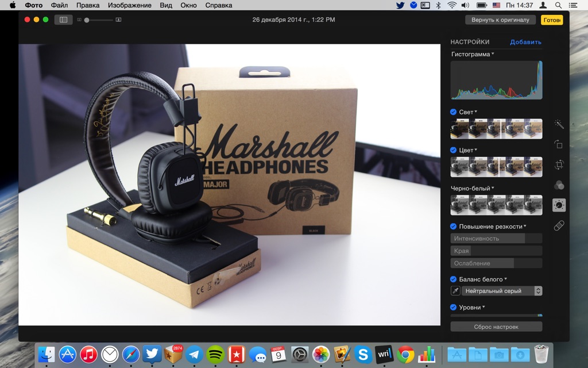Select the Retouch bandage tool
The width and height of the screenshot is (588, 368).
coord(559,226)
